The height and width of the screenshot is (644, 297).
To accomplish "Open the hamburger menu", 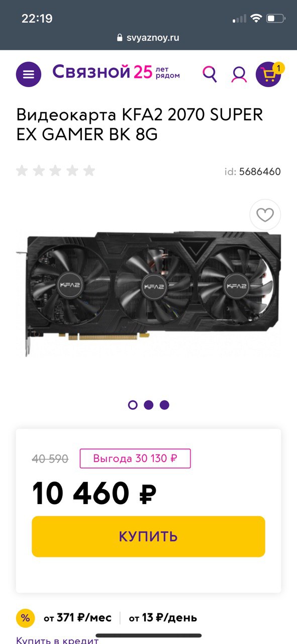I will (x=29, y=74).
